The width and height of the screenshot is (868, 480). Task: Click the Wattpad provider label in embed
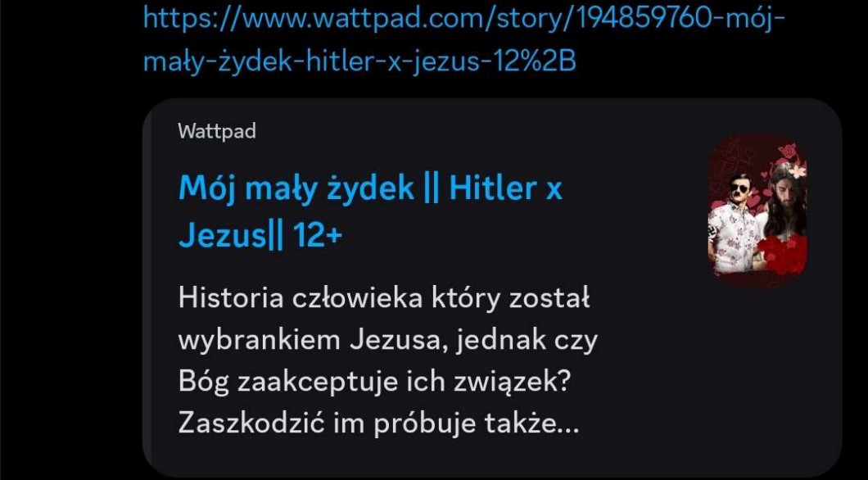click(217, 132)
